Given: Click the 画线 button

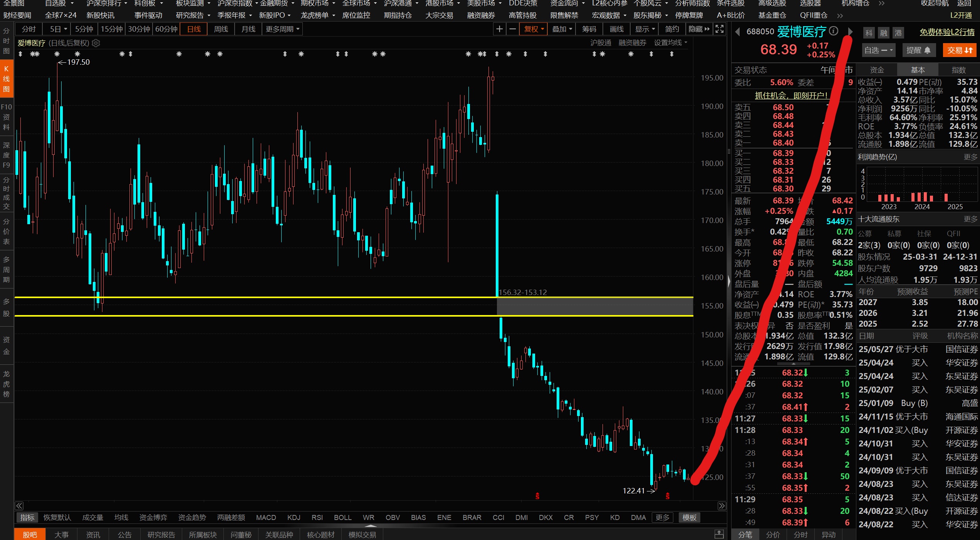Looking at the screenshot, I should click(x=617, y=29).
